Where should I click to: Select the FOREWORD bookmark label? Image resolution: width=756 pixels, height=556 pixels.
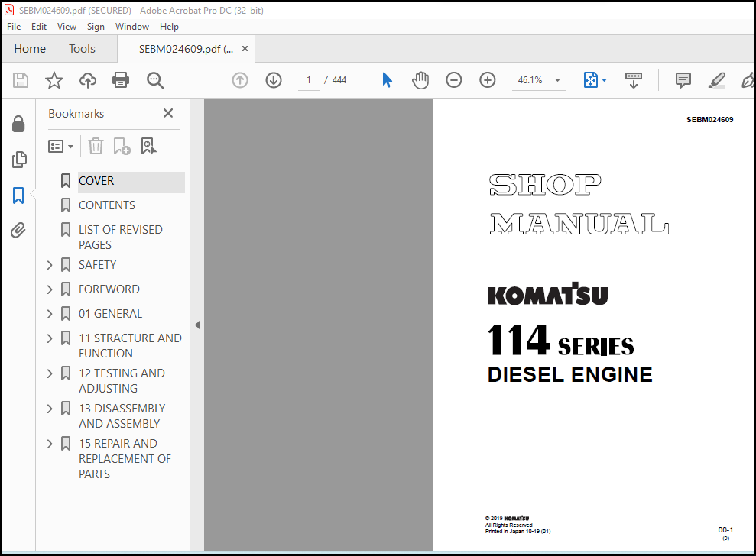tap(109, 289)
